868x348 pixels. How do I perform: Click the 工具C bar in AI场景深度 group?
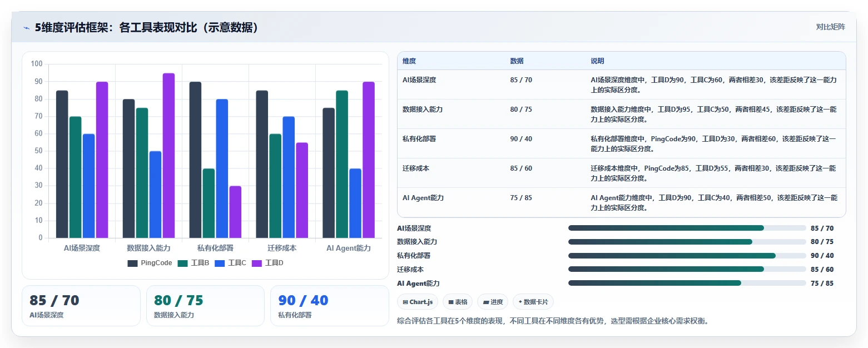point(89,186)
